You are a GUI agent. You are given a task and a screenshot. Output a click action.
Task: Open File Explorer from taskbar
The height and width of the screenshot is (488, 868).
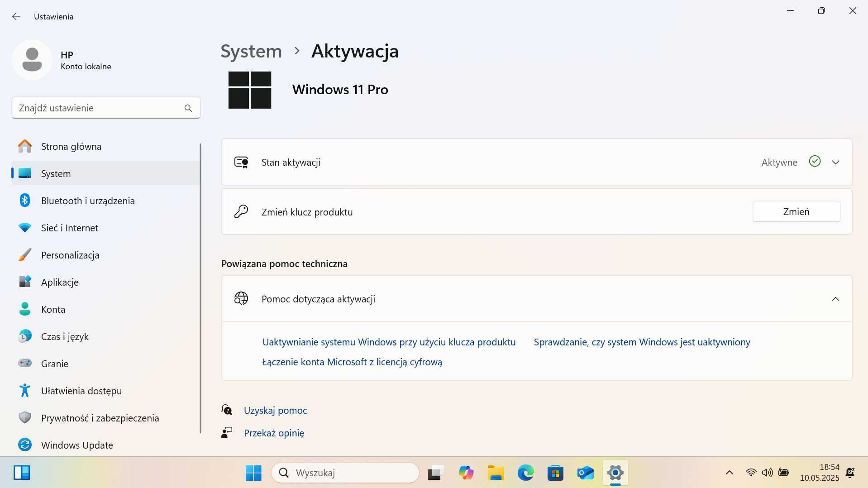(x=496, y=473)
